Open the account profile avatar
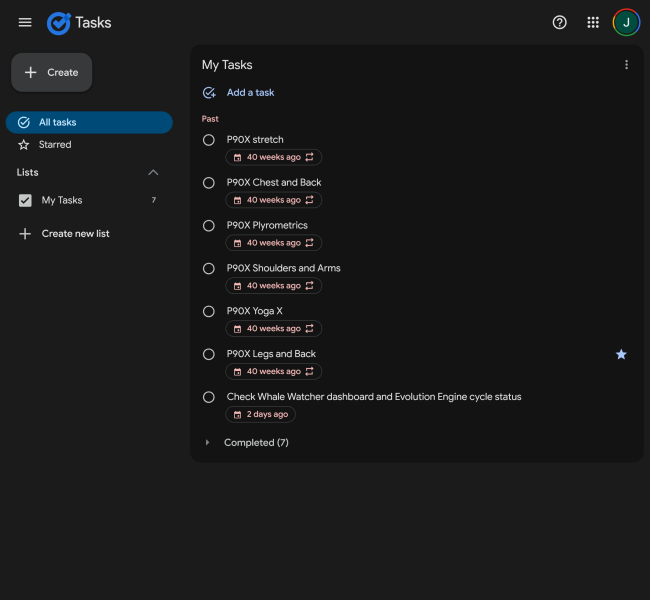 coord(626,22)
